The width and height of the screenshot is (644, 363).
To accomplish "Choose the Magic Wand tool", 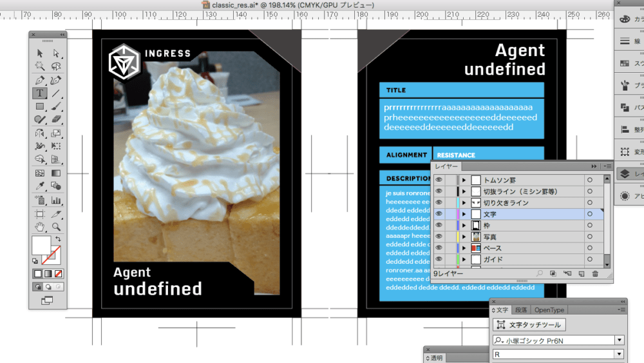I will (40, 66).
